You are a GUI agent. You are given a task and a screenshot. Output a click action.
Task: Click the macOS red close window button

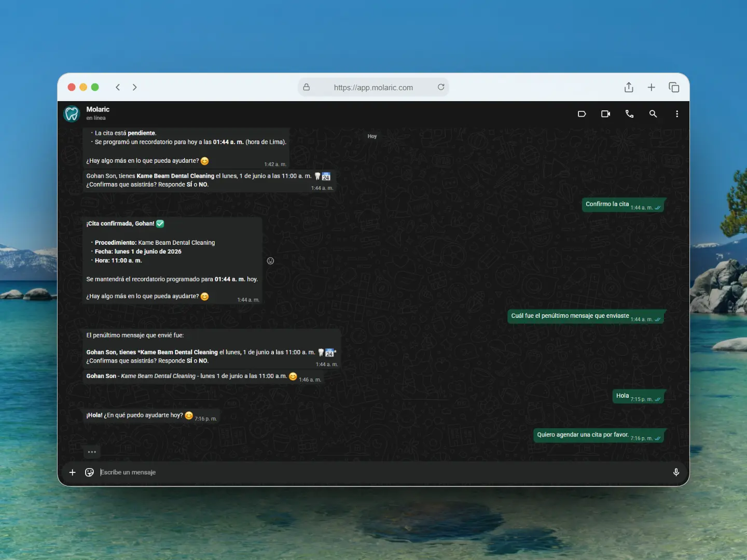point(72,87)
